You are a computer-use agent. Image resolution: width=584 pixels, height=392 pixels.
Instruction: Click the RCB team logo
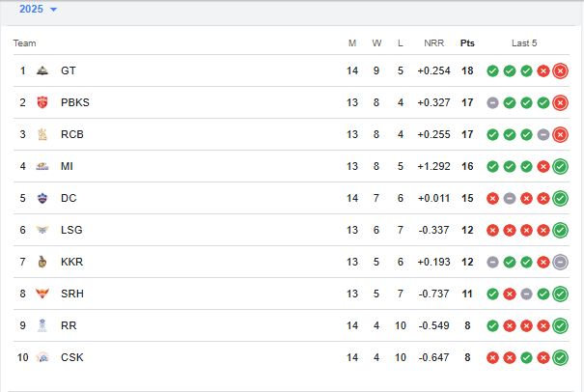pyautogui.click(x=42, y=134)
